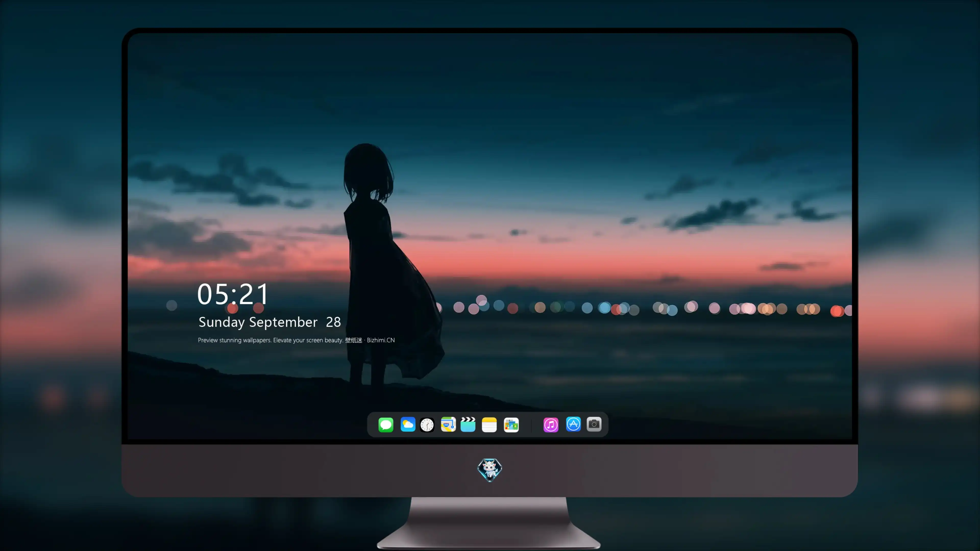Click the dragon mascot logo on monitor chin
980x551 pixels.
(x=490, y=470)
